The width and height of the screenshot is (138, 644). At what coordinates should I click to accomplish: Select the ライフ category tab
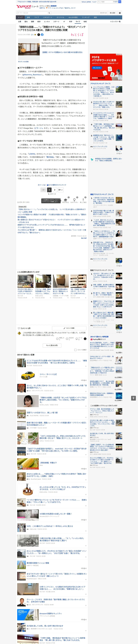[78, 21]
